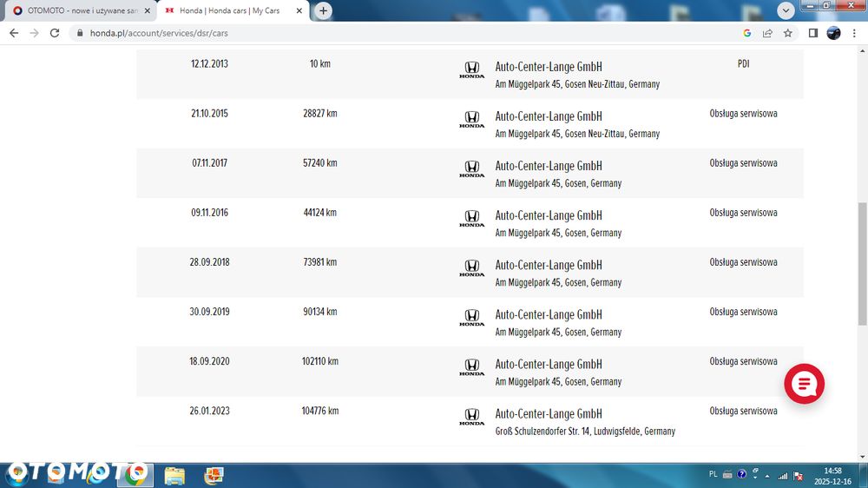Screen dimensions: 868x488
Task: Select the mileage 102110 km
Action: pyautogui.click(x=320, y=361)
